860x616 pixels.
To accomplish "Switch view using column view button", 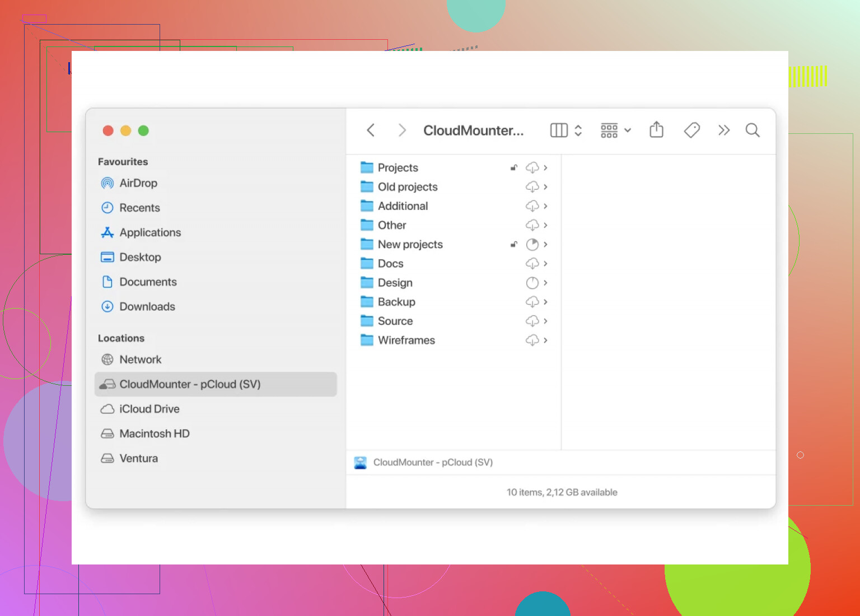I will [559, 130].
